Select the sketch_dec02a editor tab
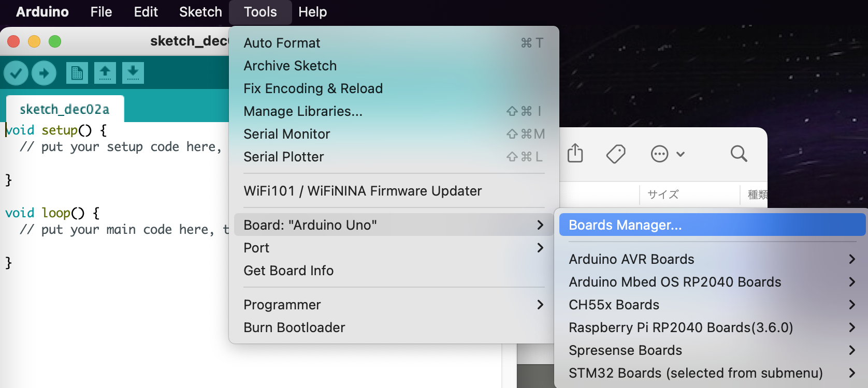The width and height of the screenshot is (868, 388). (65, 109)
